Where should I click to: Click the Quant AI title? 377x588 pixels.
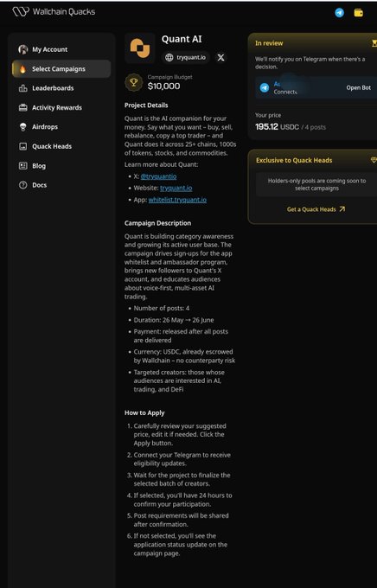pyautogui.click(x=182, y=39)
